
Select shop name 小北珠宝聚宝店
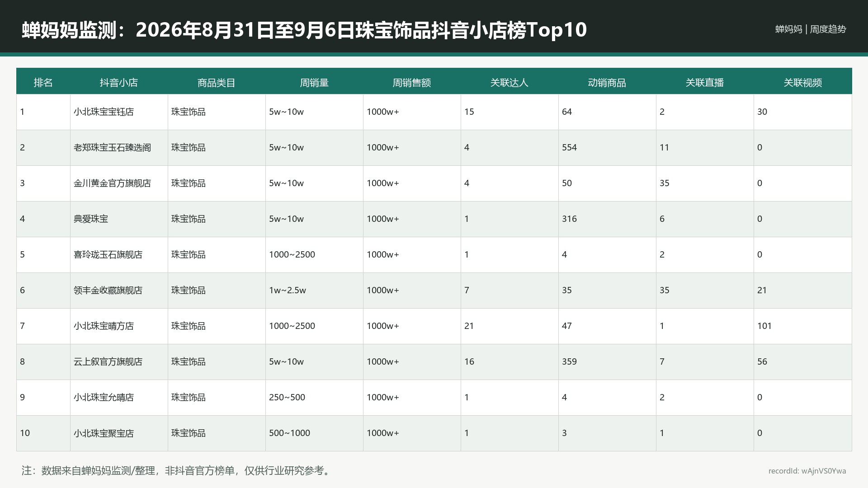pyautogui.click(x=104, y=433)
